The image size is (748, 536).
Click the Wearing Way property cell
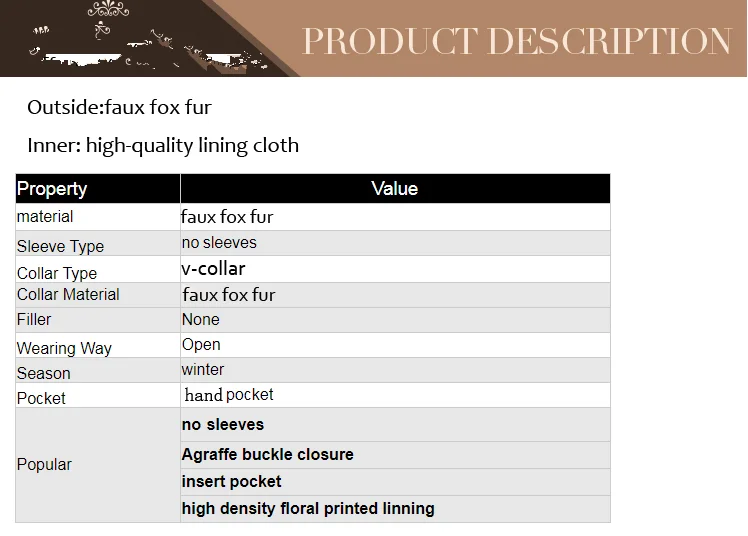[64, 348]
